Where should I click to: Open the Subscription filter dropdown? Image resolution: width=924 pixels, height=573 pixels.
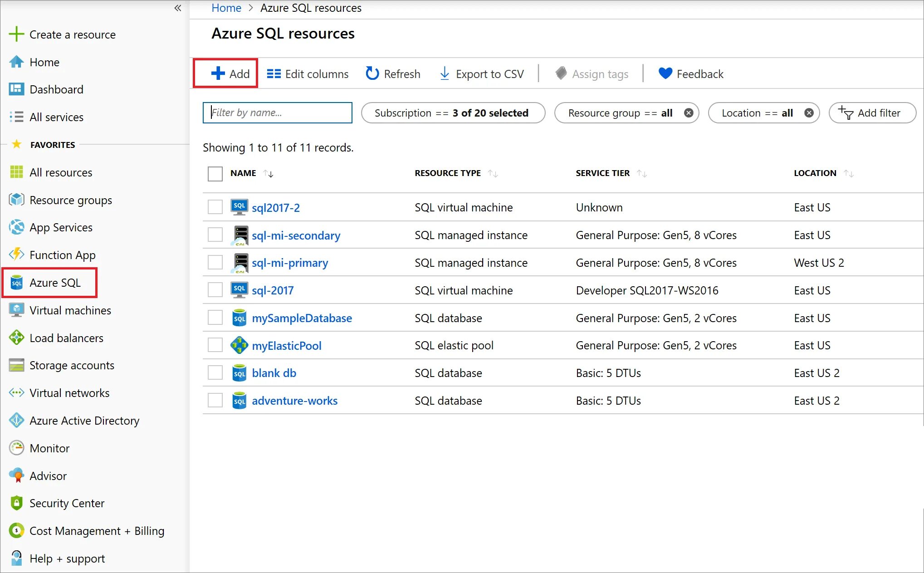(452, 113)
